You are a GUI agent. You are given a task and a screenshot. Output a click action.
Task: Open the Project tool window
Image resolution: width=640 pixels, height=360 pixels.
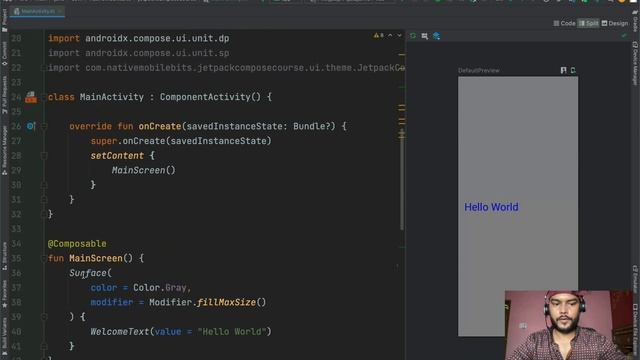4,20
